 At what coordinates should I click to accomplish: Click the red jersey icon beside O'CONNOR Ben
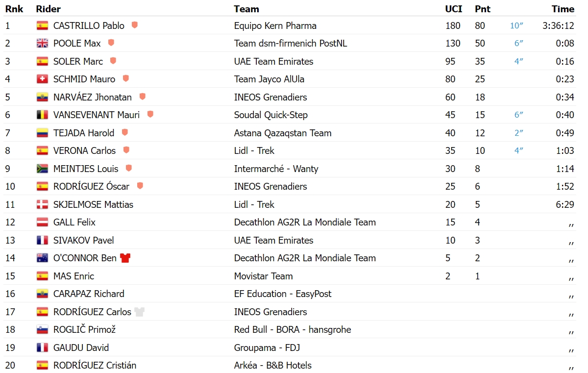(125, 258)
